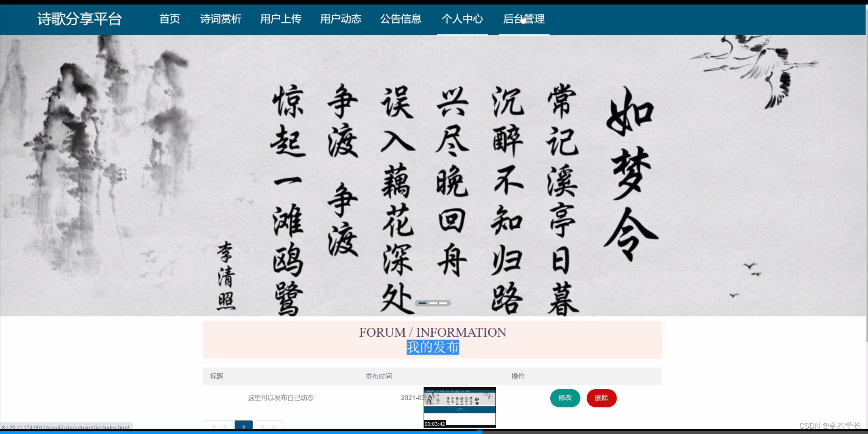
Task: Open the 诗词赏析 poetry appreciation page
Action: pos(221,19)
